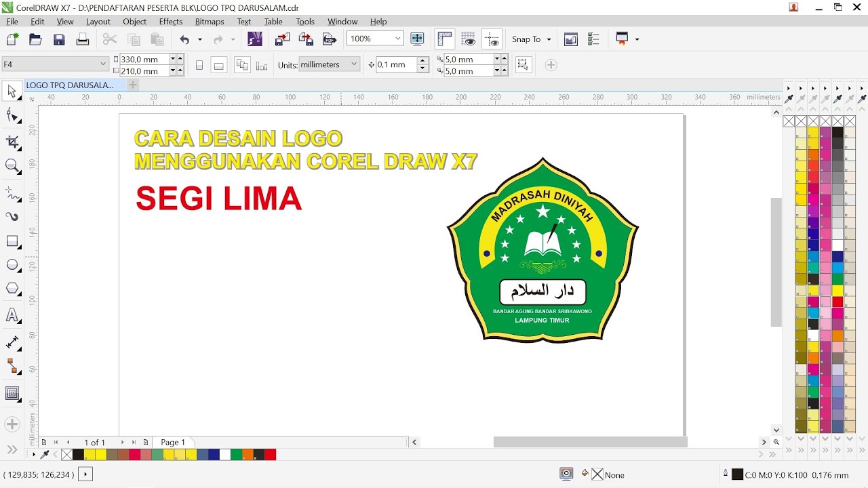
Task: Select the Parallel Dimension tool
Action: point(12,342)
